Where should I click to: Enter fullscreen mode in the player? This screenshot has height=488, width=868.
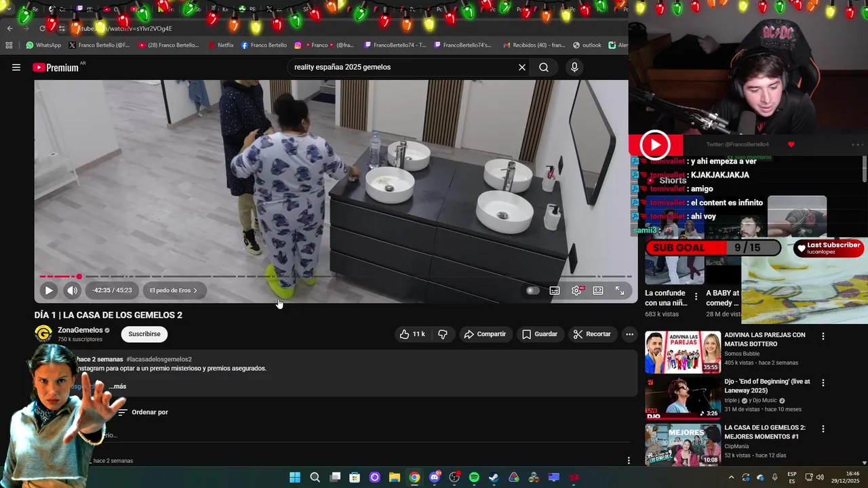pyautogui.click(x=620, y=290)
